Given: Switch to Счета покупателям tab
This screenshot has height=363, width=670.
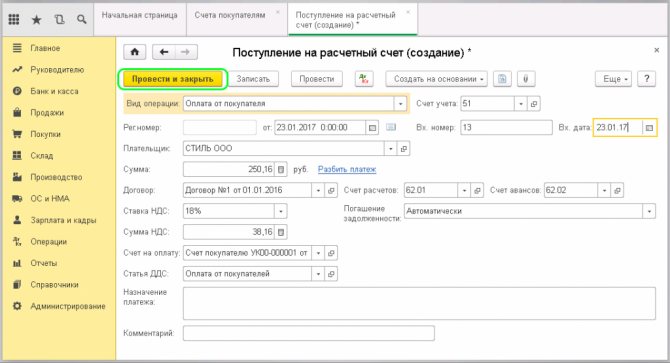Looking at the screenshot, I should coord(230,15).
